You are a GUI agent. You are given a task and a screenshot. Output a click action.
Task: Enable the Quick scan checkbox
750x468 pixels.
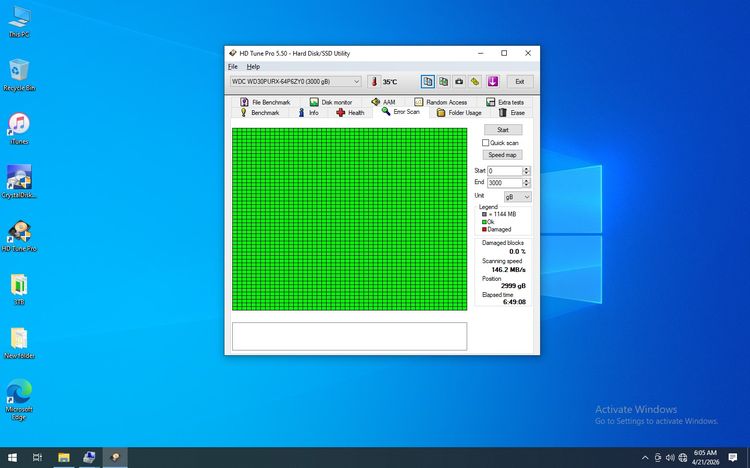click(485, 143)
